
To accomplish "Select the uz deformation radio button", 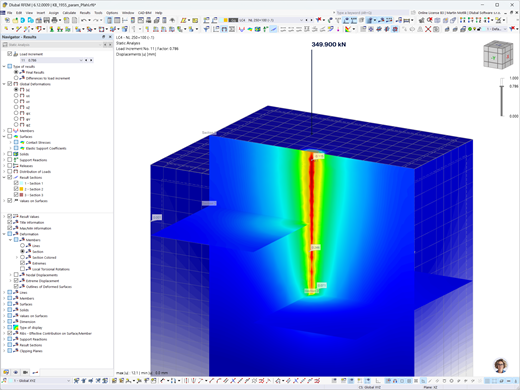I will [x=16, y=107].
